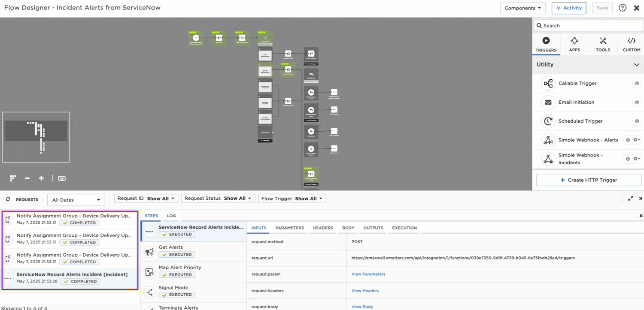Collapse the Utility section chevron
Viewport: 644px width, 310px height.
(x=637, y=65)
